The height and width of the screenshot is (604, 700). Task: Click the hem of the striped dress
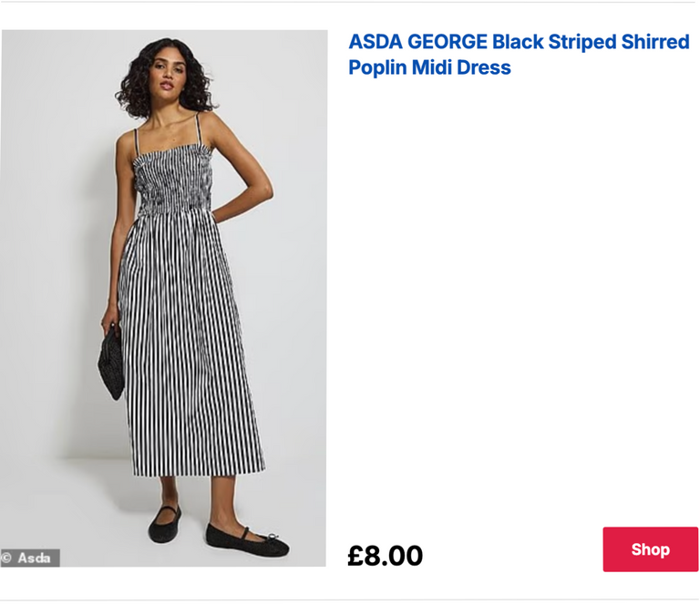click(x=196, y=471)
